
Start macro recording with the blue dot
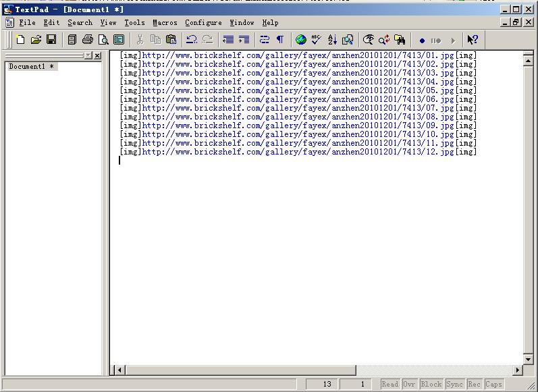click(x=422, y=40)
